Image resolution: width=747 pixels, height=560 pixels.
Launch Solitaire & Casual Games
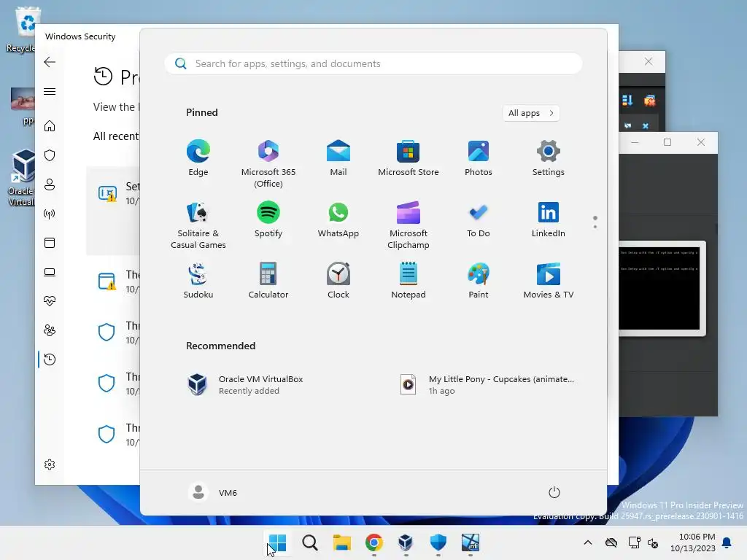tap(198, 225)
